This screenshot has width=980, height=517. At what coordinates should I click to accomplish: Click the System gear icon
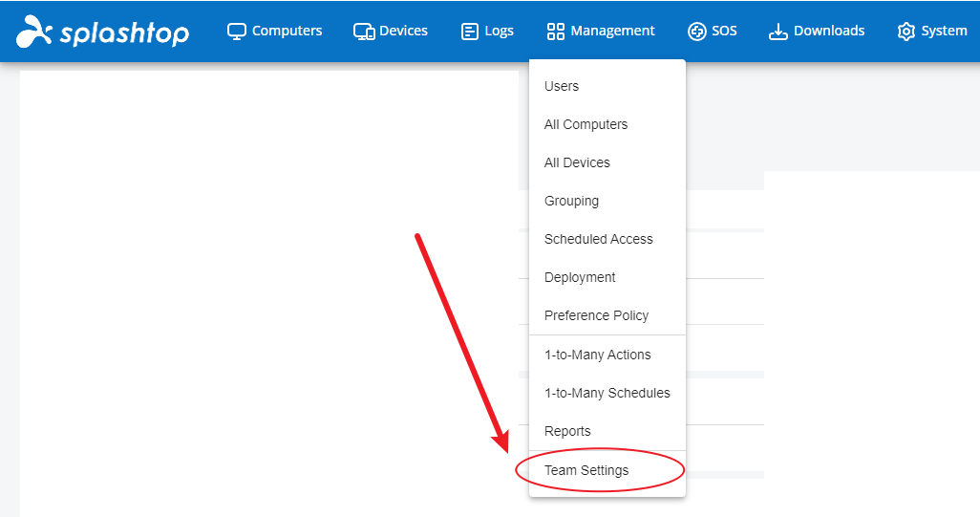tap(905, 32)
